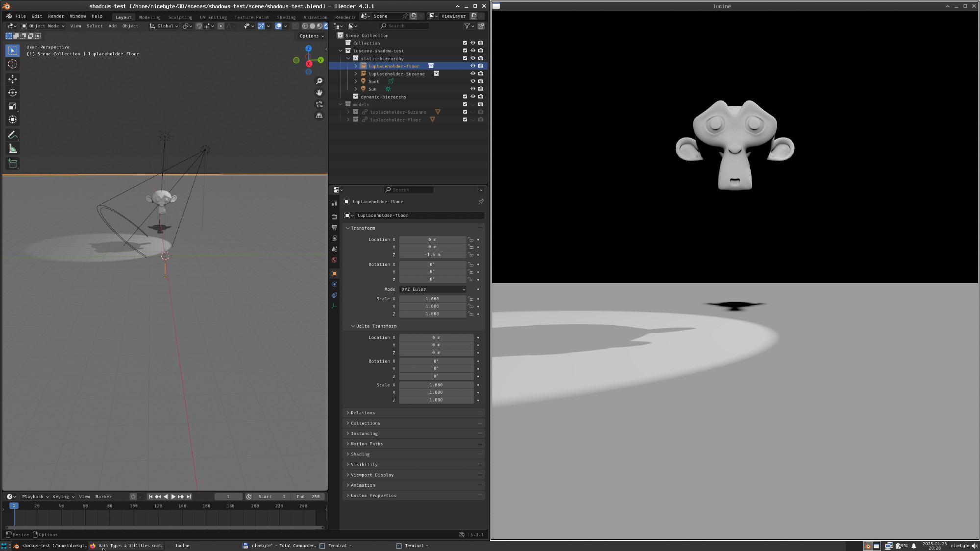Hide the Spot light in viewport

tap(473, 81)
